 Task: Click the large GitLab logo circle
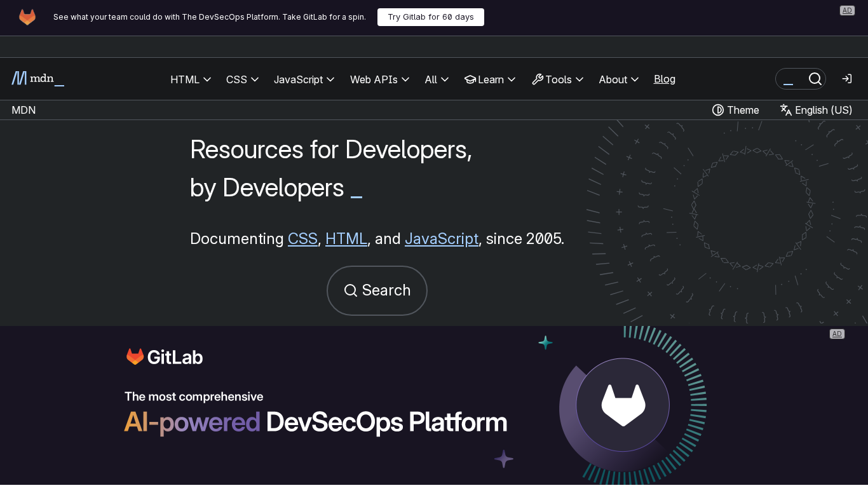tap(623, 405)
